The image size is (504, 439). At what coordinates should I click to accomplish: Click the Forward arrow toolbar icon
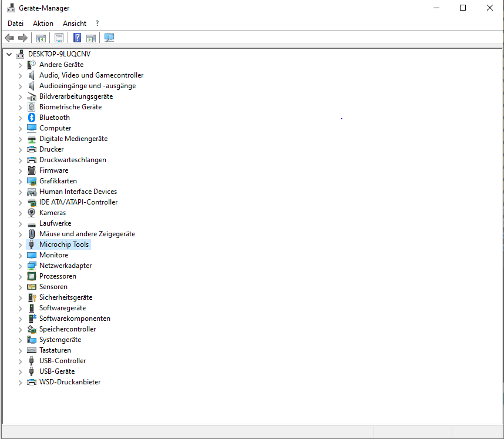(23, 38)
